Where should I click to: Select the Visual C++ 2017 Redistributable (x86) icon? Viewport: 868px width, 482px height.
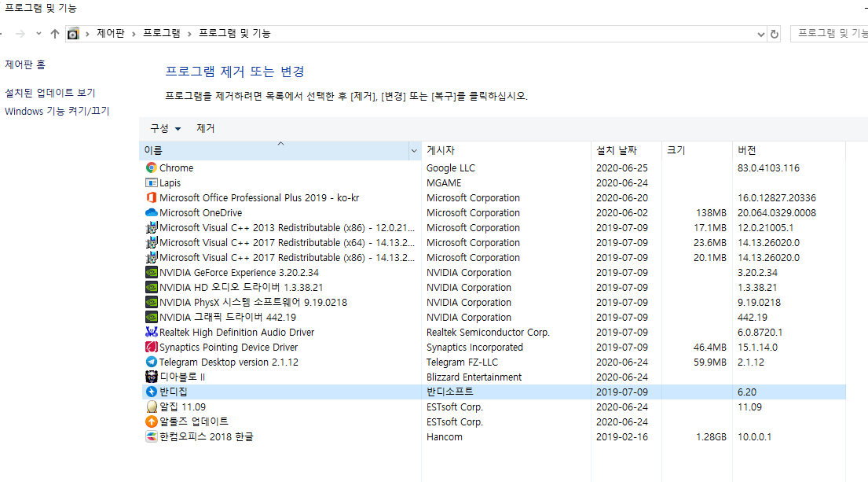tap(151, 258)
